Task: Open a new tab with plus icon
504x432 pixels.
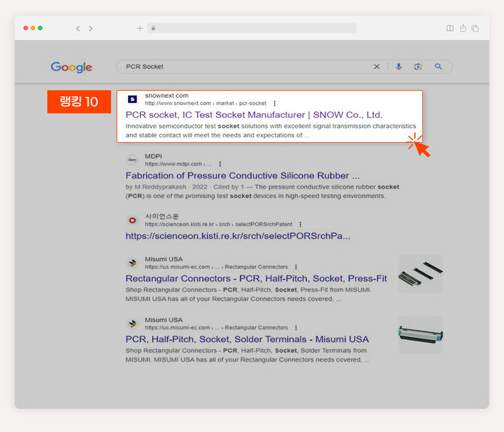Action: pyautogui.click(x=140, y=29)
